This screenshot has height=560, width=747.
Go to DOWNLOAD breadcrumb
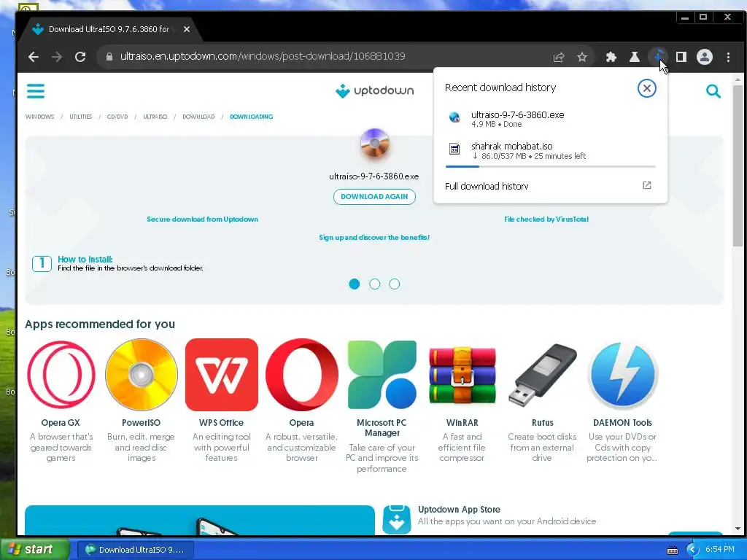(198, 117)
